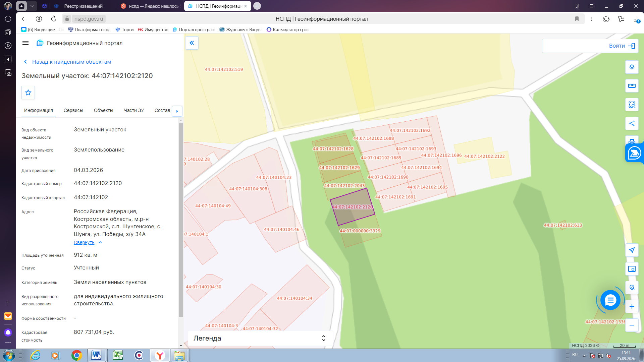644x362 pixels.
Task: Switch to the Сервисы tab
Action: pyautogui.click(x=73, y=110)
